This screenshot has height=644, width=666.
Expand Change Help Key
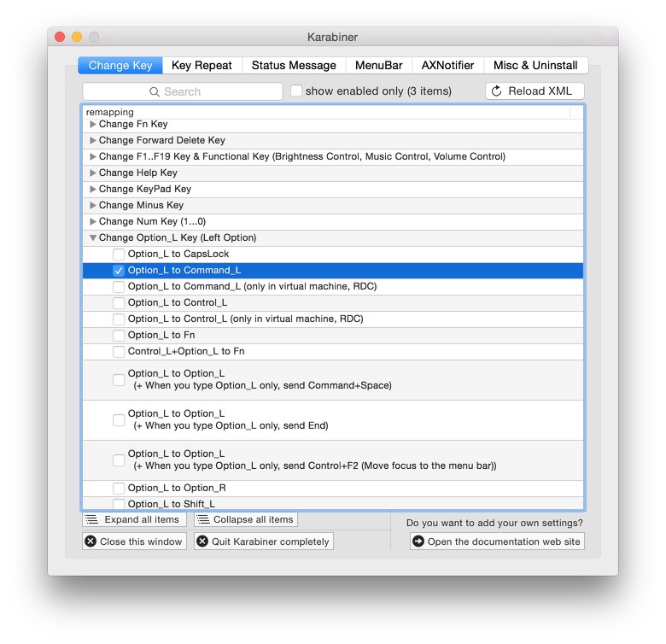[92, 173]
